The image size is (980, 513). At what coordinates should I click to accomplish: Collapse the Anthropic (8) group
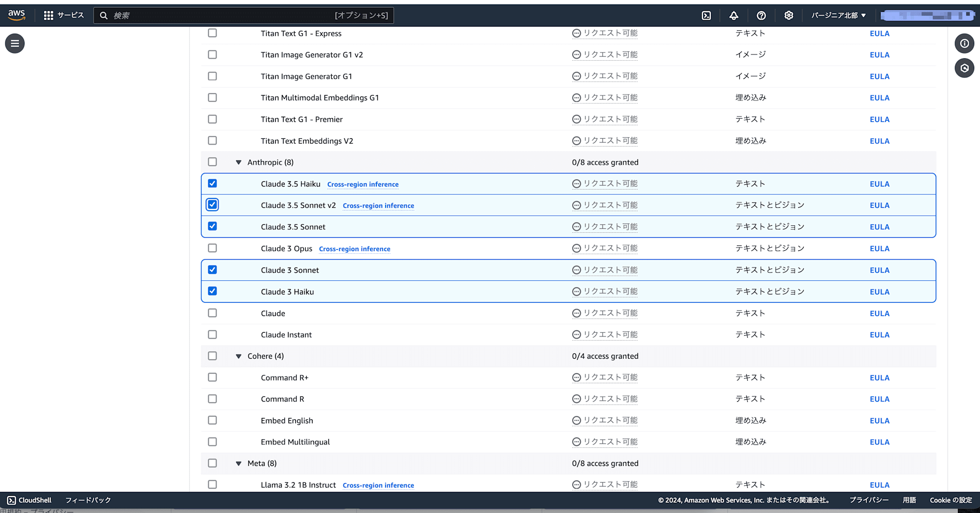point(239,162)
